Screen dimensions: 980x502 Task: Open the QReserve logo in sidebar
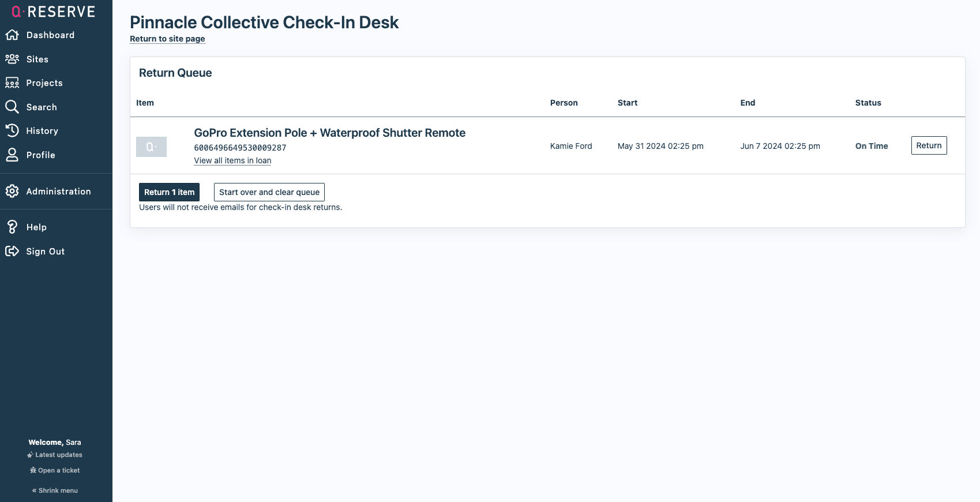(54, 12)
